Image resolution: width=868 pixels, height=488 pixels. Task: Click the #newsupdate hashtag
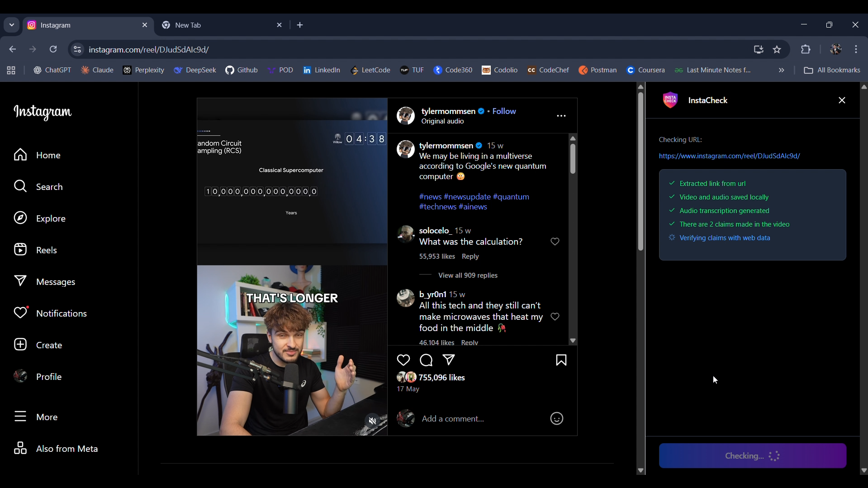click(x=467, y=197)
